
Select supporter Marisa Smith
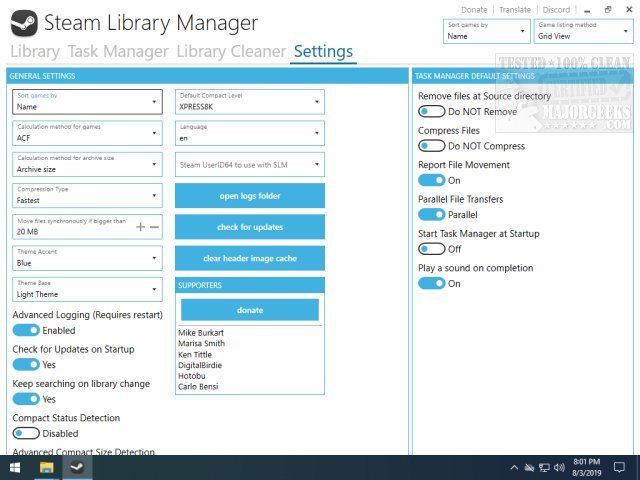(201, 343)
